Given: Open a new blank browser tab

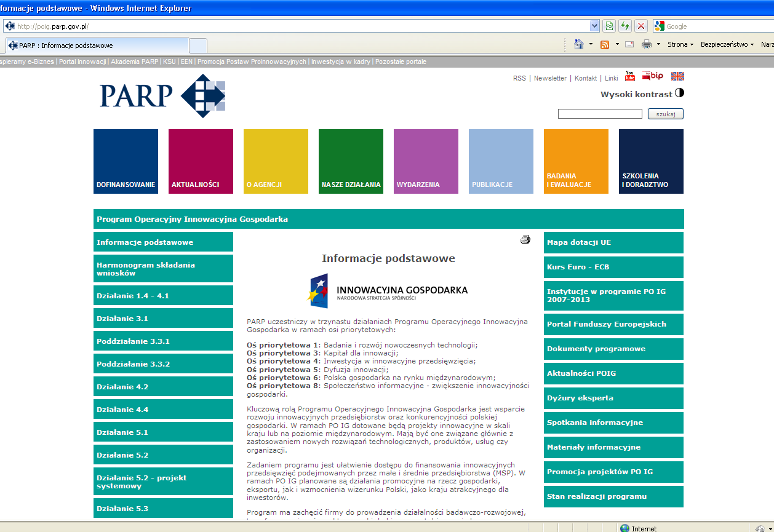Looking at the screenshot, I should (x=198, y=46).
